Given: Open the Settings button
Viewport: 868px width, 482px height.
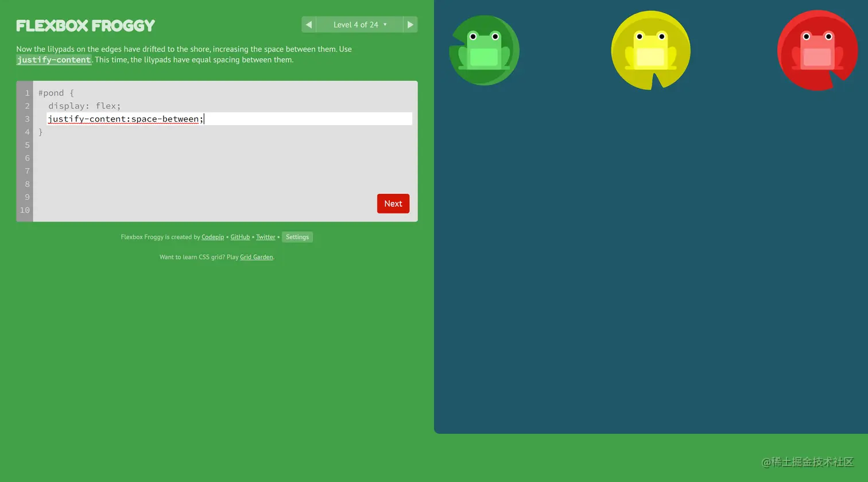Looking at the screenshot, I should (297, 237).
